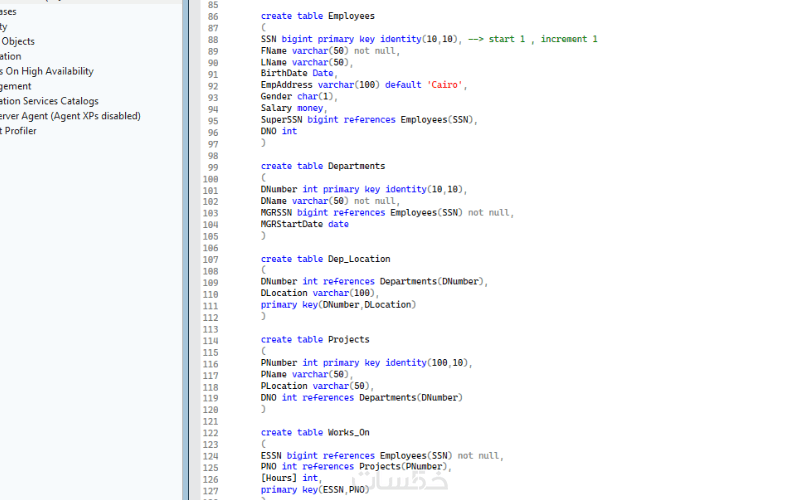The height and width of the screenshot is (500, 800).
Task: Select the 'On High Availability' tree node
Action: click(x=47, y=71)
